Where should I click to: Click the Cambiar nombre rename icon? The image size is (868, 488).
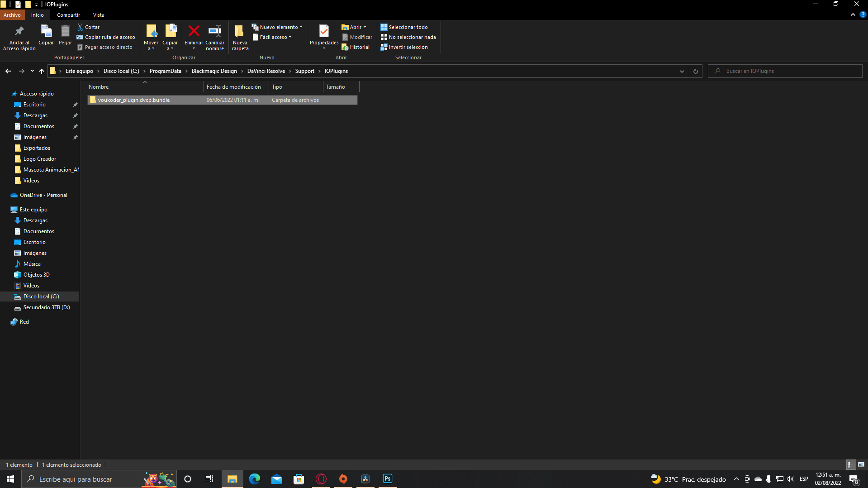pyautogui.click(x=214, y=32)
